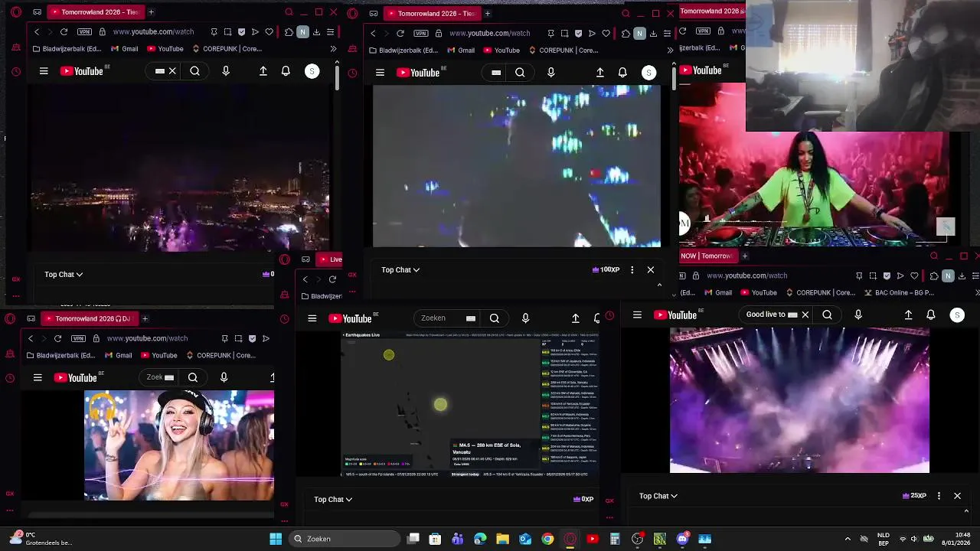Open Easy Setup menu in night-city video window
Image resolution: width=980 pixels, height=551 pixels.
pos(330,32)
